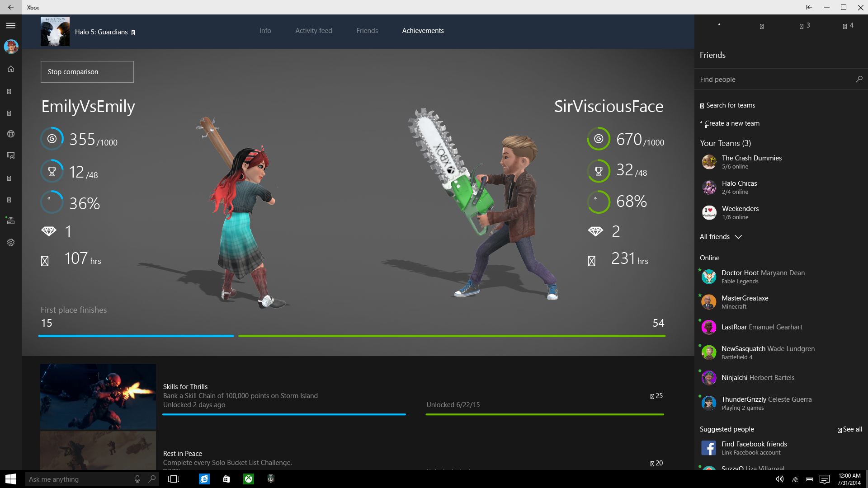The image size is (868, 488).
Task: Open the volume icon in system tray
Action: pyautogui.click(x=780, y=479)
